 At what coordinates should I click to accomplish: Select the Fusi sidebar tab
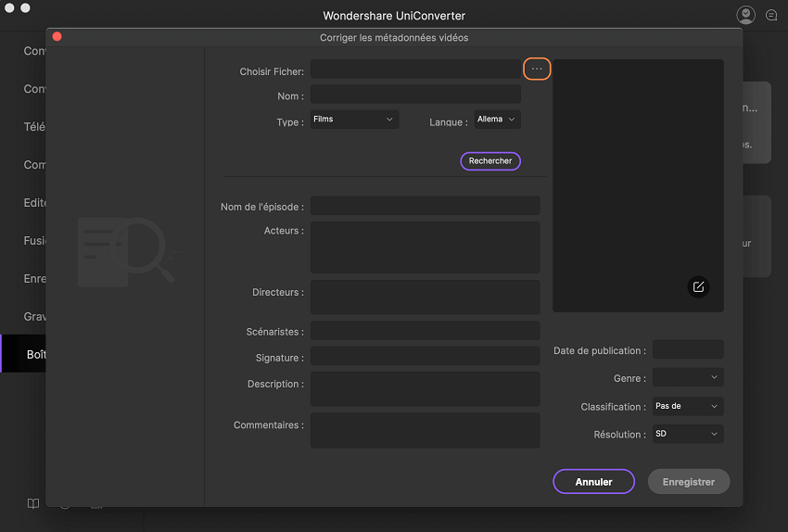point(23,241)
